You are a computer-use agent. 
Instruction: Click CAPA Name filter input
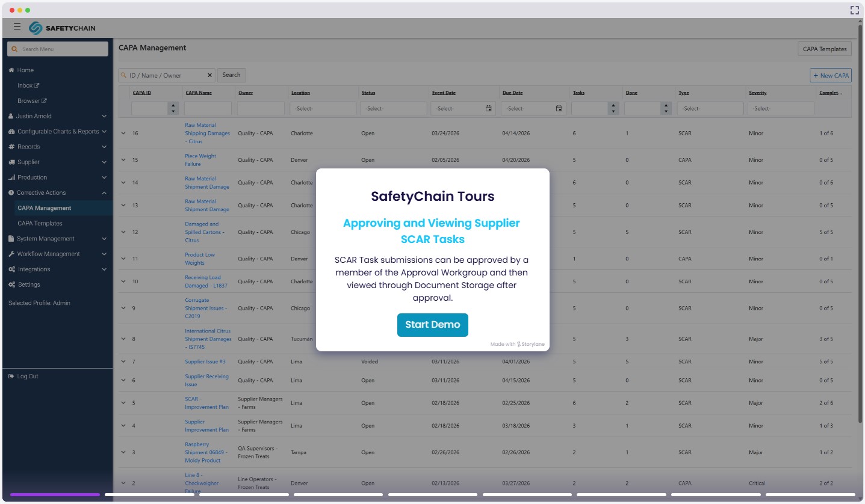pos(208,108)
